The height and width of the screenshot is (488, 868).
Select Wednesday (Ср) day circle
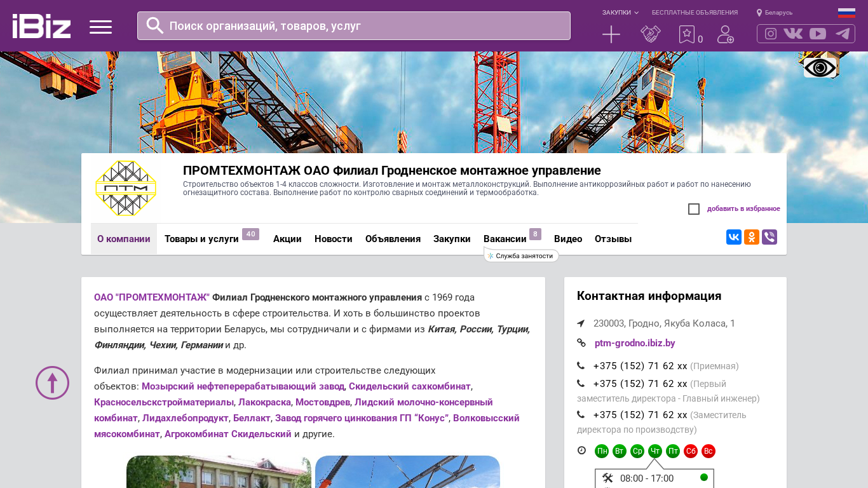[x=637, y=451]
